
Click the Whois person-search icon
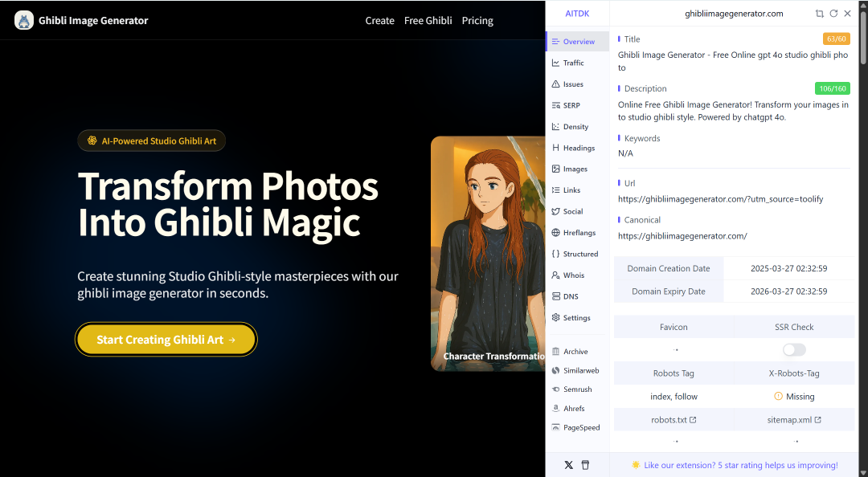[556, 275]
